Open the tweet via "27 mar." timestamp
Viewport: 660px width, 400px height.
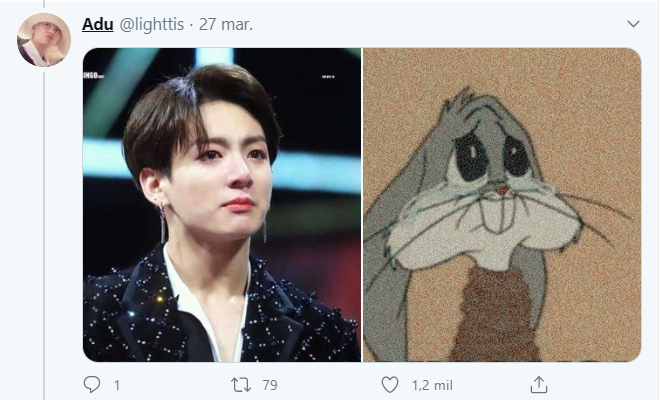tap(226, 23)
